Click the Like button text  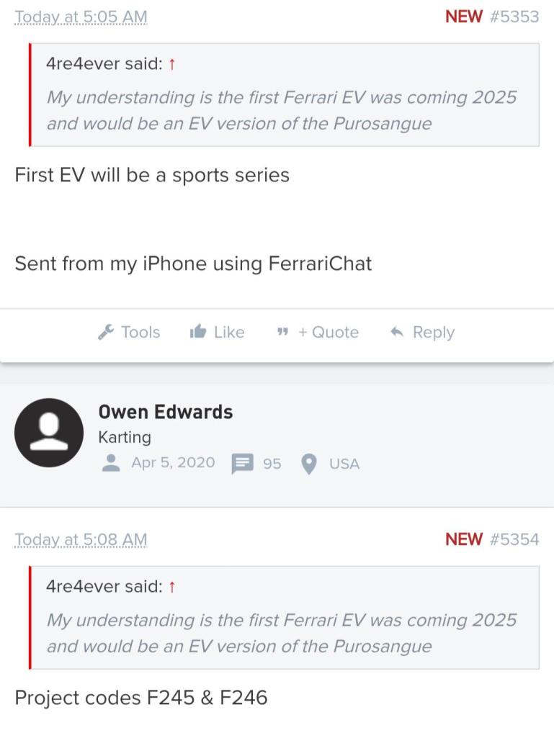229,332
